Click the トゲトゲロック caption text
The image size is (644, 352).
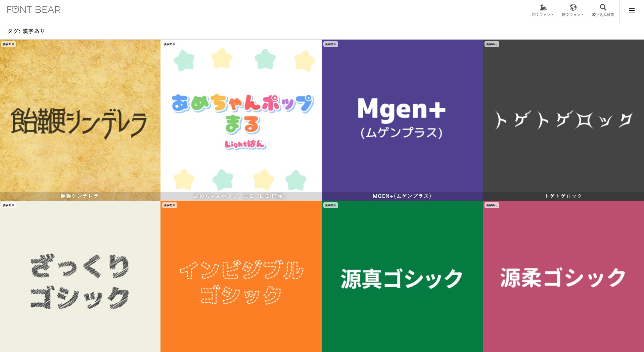pos(563,196)
